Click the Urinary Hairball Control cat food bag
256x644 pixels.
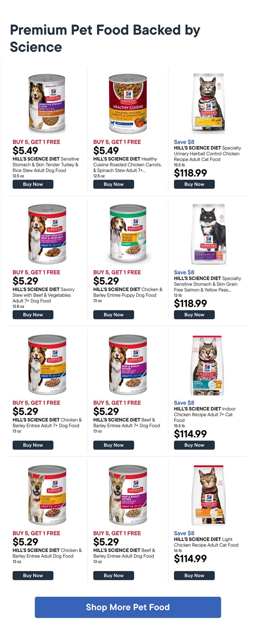point(208,103)
